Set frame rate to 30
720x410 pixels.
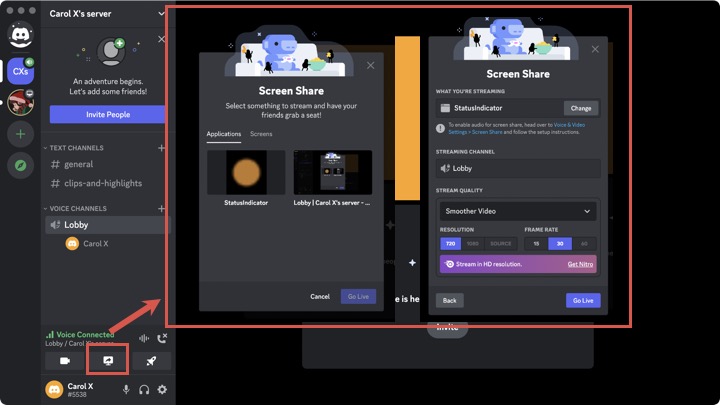click(x=560, y=244)
